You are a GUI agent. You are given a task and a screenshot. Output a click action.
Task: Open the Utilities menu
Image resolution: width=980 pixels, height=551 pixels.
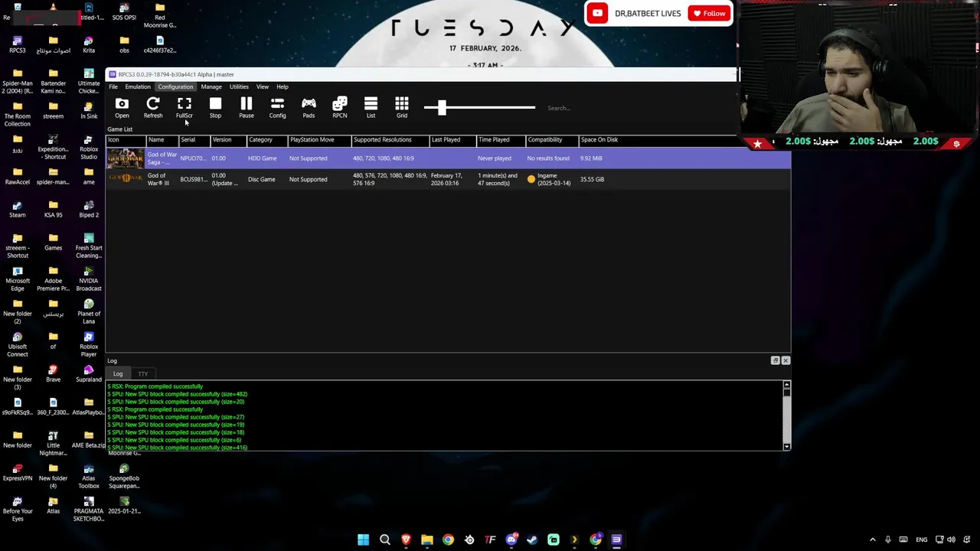(239, 86)
